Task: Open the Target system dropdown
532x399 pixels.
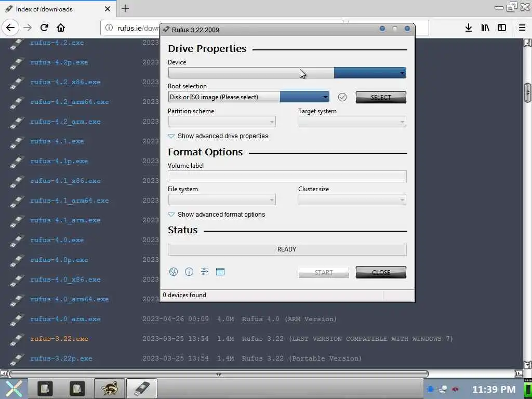Action: 352,122
